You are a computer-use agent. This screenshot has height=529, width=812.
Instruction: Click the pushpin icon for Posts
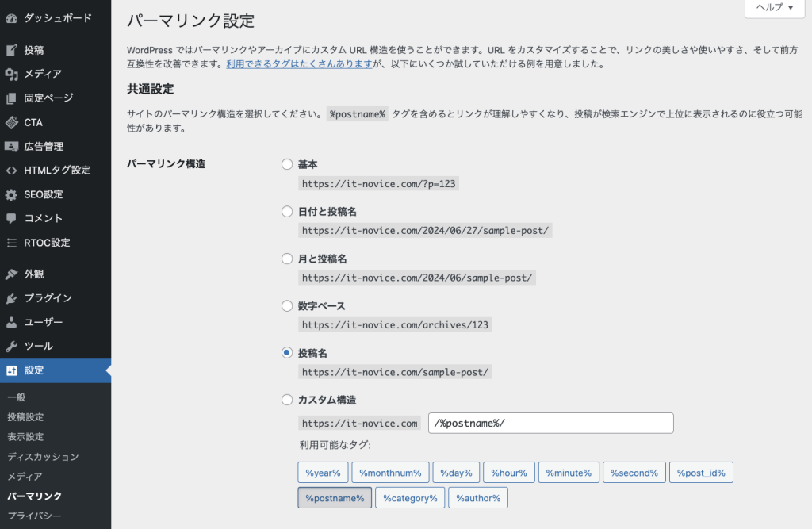[x=11, y=50]
